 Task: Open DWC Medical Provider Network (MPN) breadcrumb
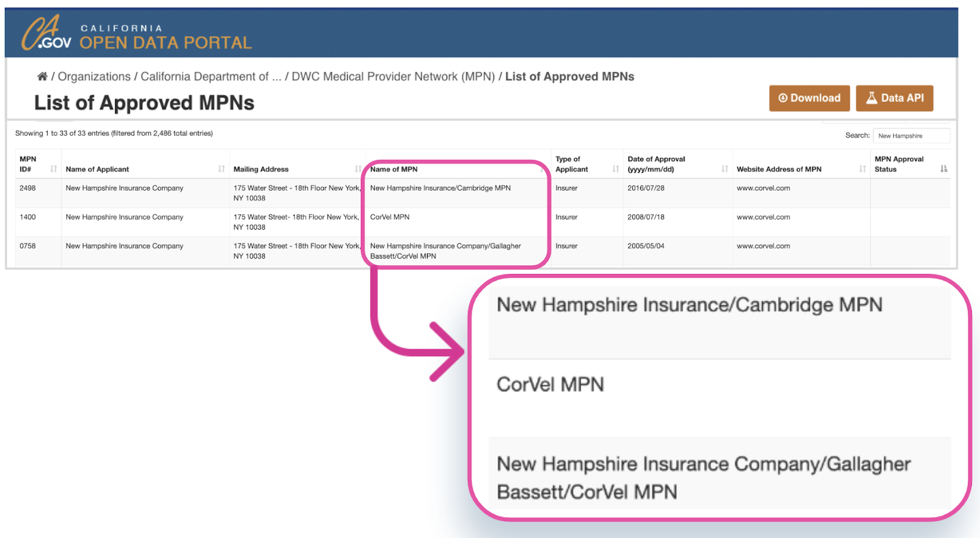[393, 77]
